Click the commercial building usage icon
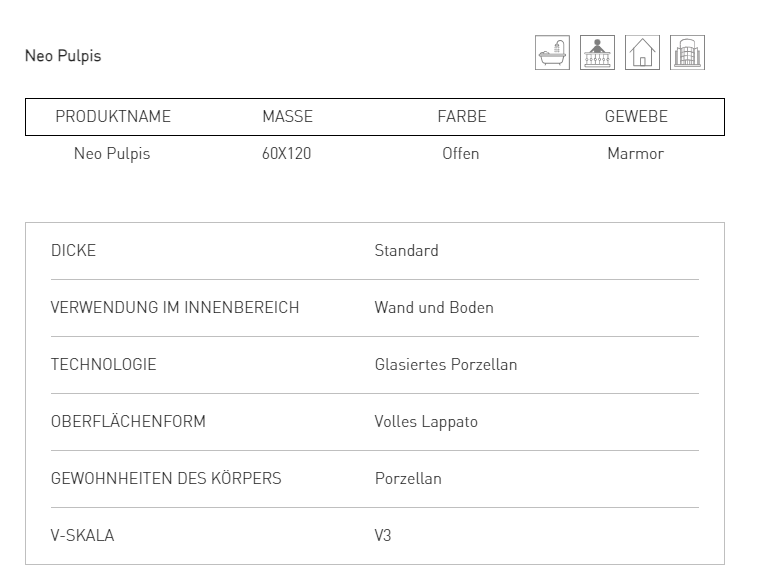The image size is (765, 583). tap(687, 53)
